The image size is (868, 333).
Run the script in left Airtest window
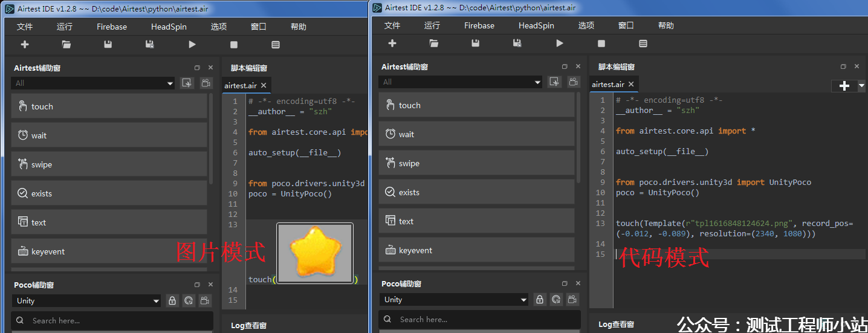pos(192,45)
